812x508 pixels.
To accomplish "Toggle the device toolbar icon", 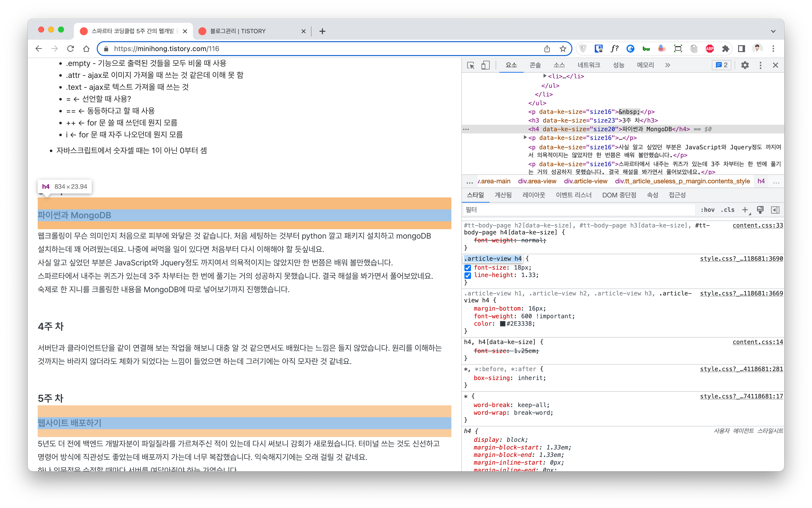I will pyautogui.click(x=485, y=65).
